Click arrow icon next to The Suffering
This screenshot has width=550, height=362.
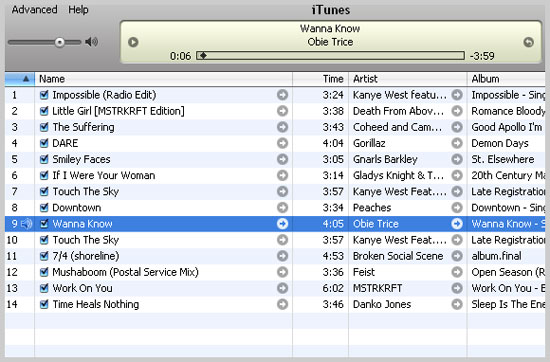pyautogui.click(x=282, y=127)
